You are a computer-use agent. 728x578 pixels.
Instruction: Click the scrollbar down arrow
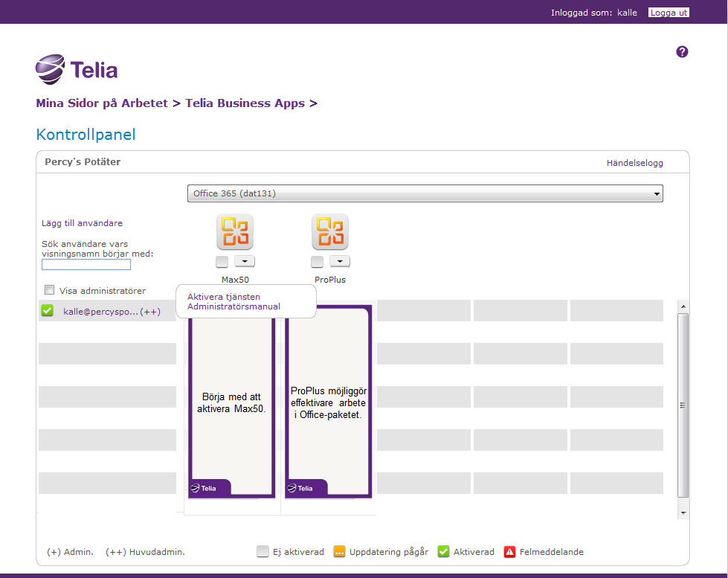[x=683, y=513]
